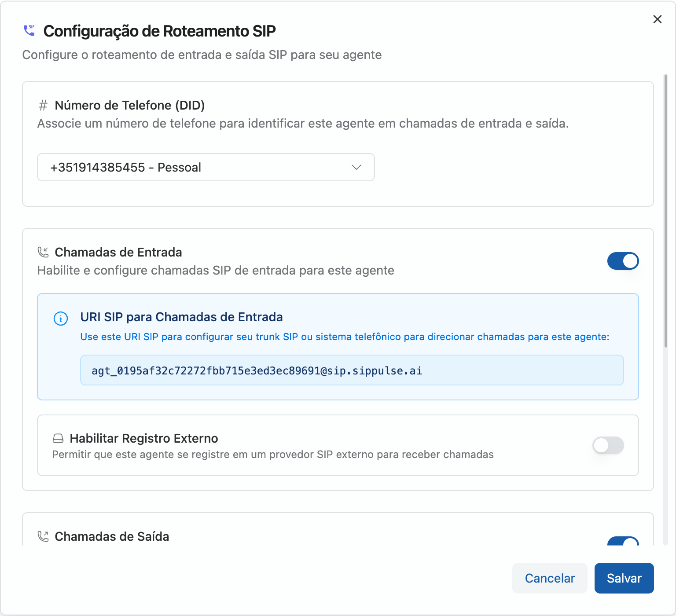Enable the Habilitar Registro Externo toggle

(608, 445)
